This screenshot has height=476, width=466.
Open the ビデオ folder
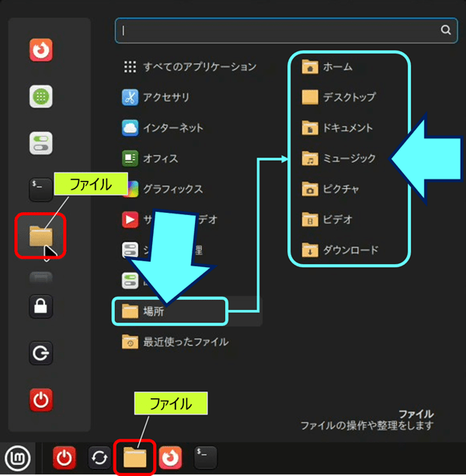coord(327,220)
